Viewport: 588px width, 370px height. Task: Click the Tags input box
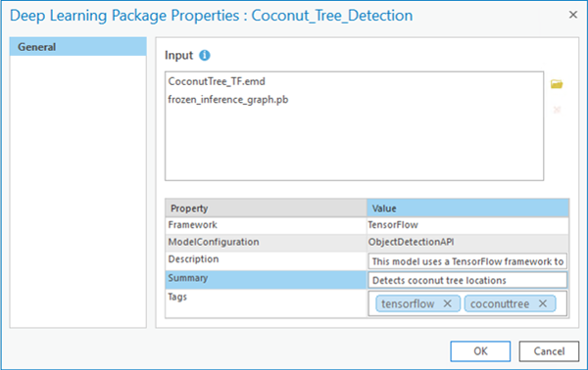click(467, 303)
